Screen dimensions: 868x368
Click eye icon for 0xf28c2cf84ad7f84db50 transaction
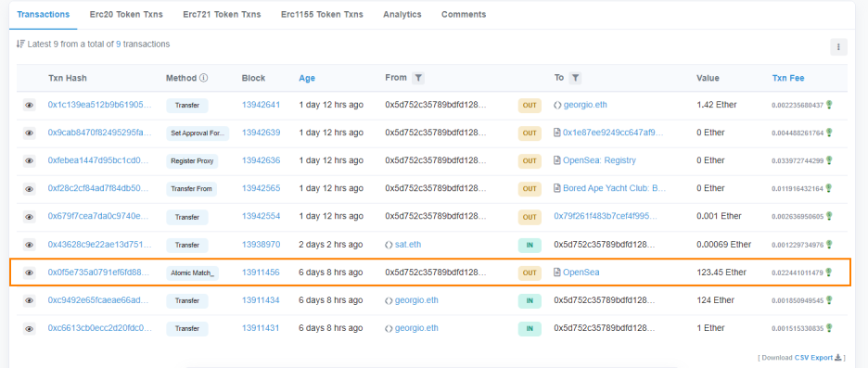tap(30, 189)
